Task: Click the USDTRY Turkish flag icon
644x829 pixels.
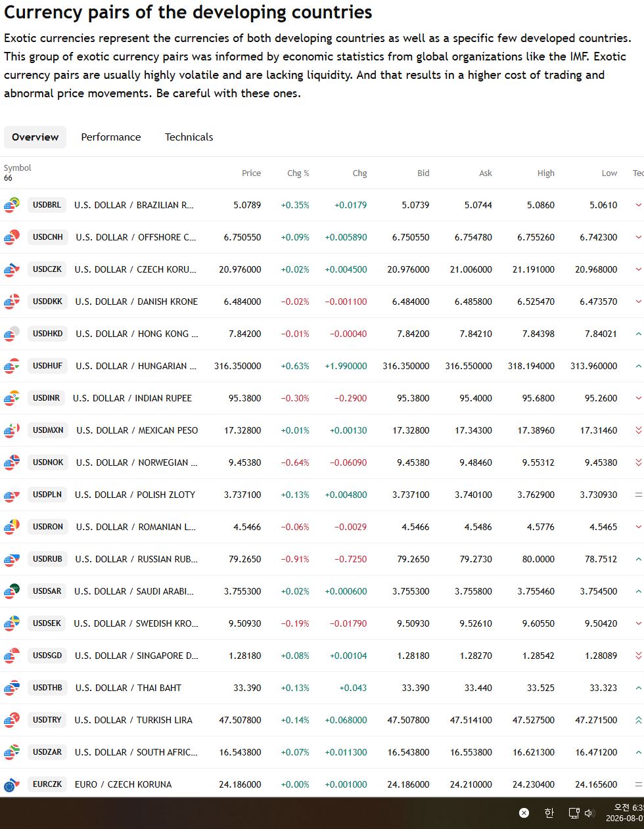Action: coord(12,720)
